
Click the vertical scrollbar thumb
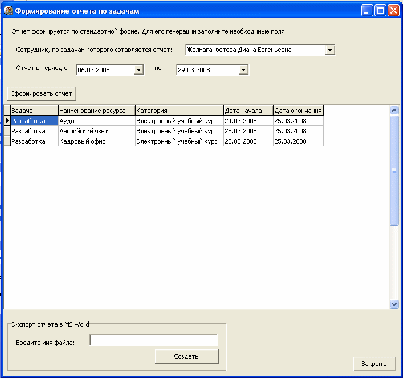point(394,171)
